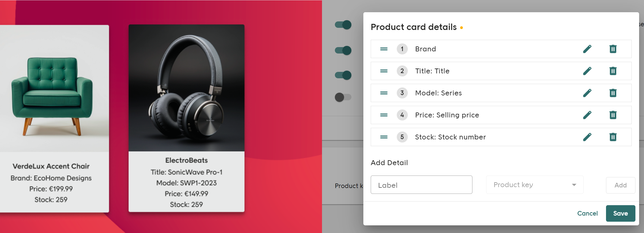Delete the Brand detail row
This screenshot has width=644, height=233.
pos(613,49)
